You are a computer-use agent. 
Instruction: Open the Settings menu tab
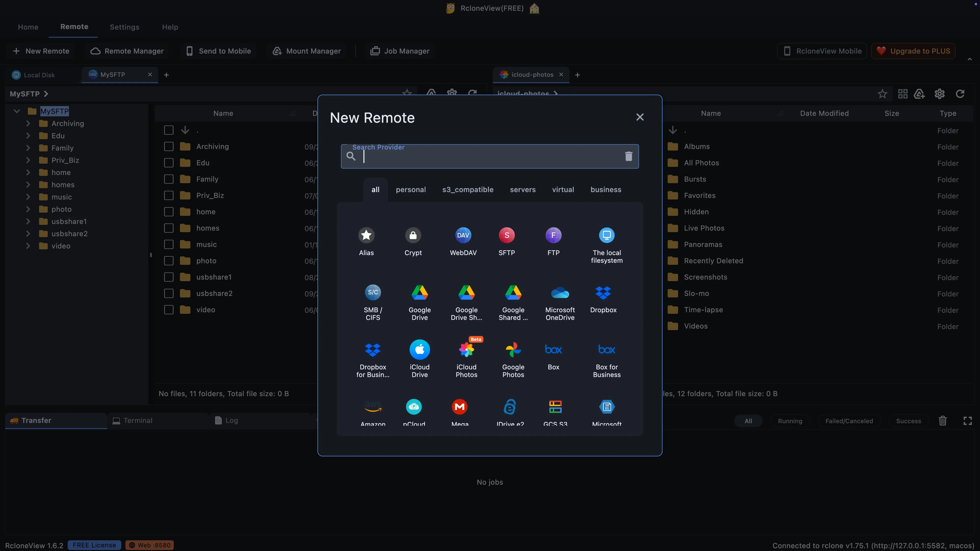[x=124, y=27]
